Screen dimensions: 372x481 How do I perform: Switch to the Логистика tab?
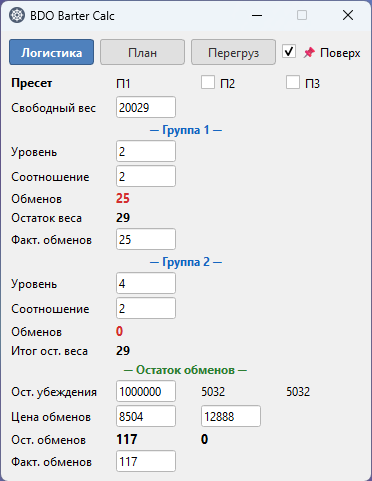point(51,52)
